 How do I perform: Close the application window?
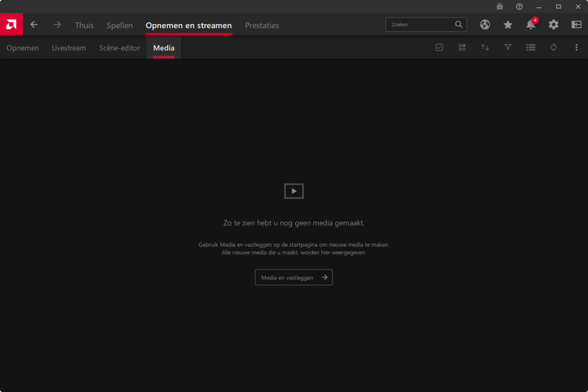578,7
